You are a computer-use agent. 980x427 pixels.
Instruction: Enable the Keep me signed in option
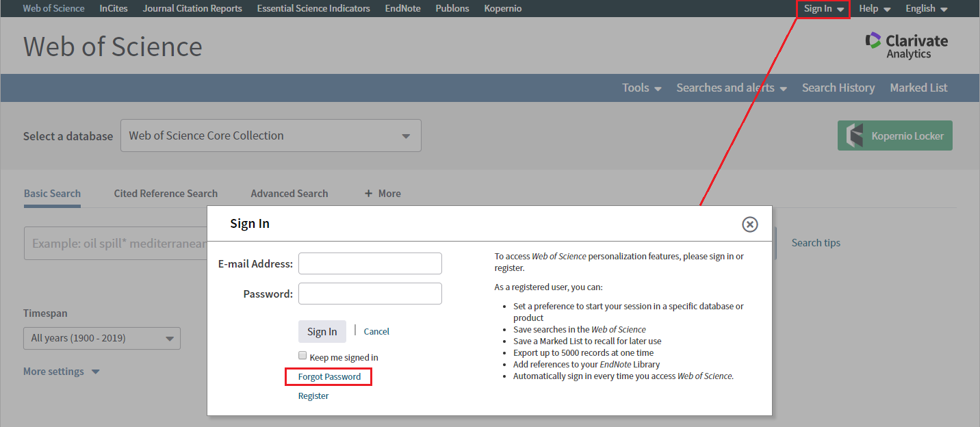[x=302, y=355]
